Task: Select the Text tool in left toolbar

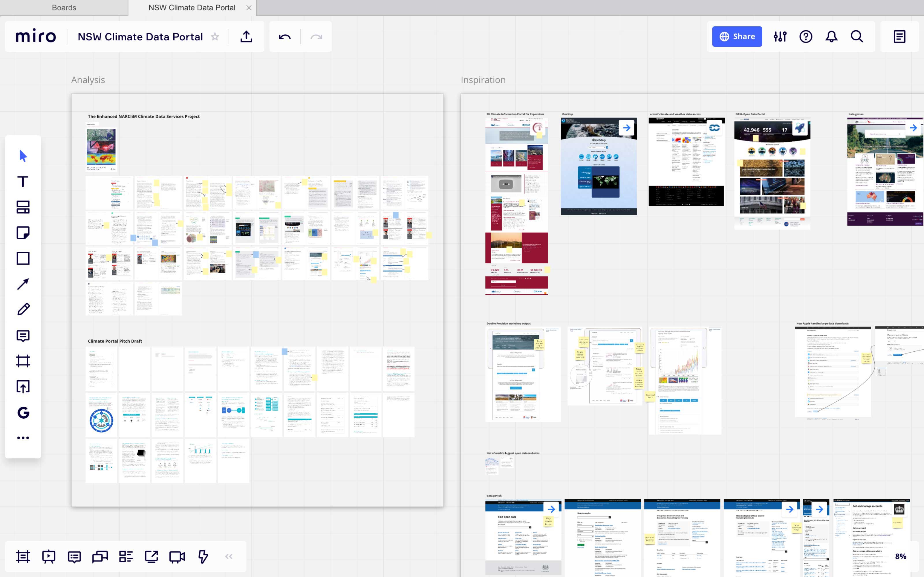Action: click(x=23, y=182)
